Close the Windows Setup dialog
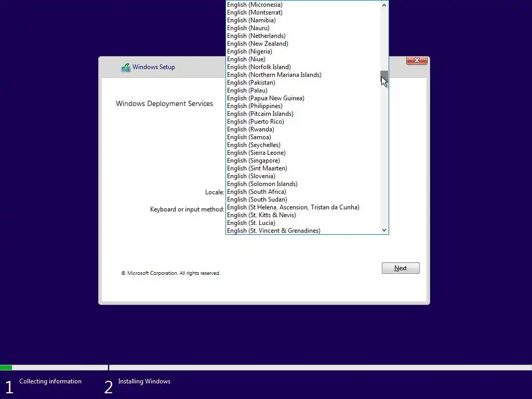This screenshot has width=532, height=399. pos(417,60)
